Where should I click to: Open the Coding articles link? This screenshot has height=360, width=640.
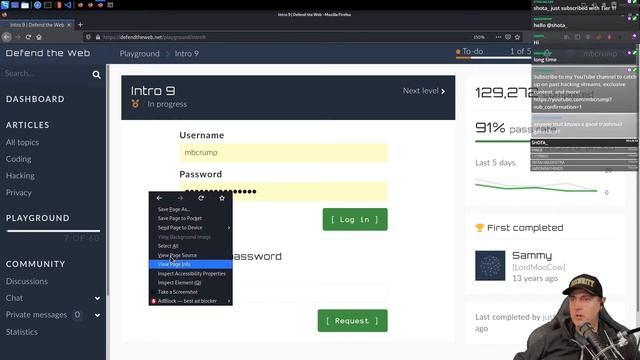(18, 159)
